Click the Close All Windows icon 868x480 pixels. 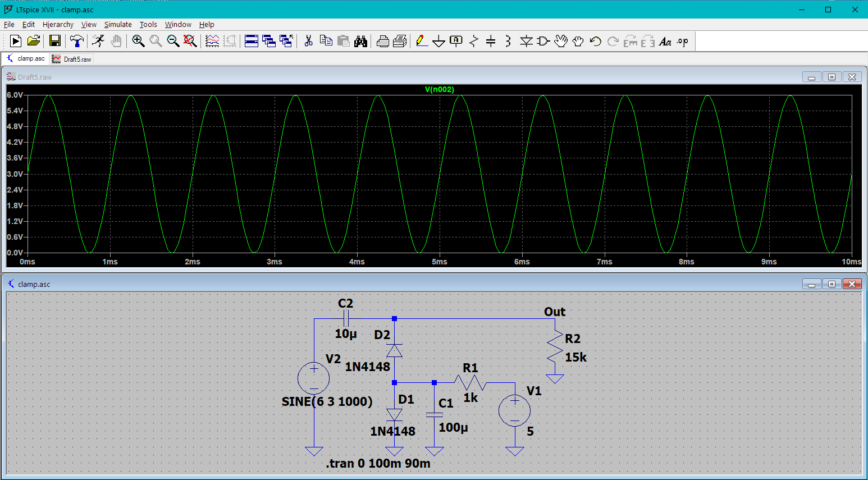click(286, 41)
